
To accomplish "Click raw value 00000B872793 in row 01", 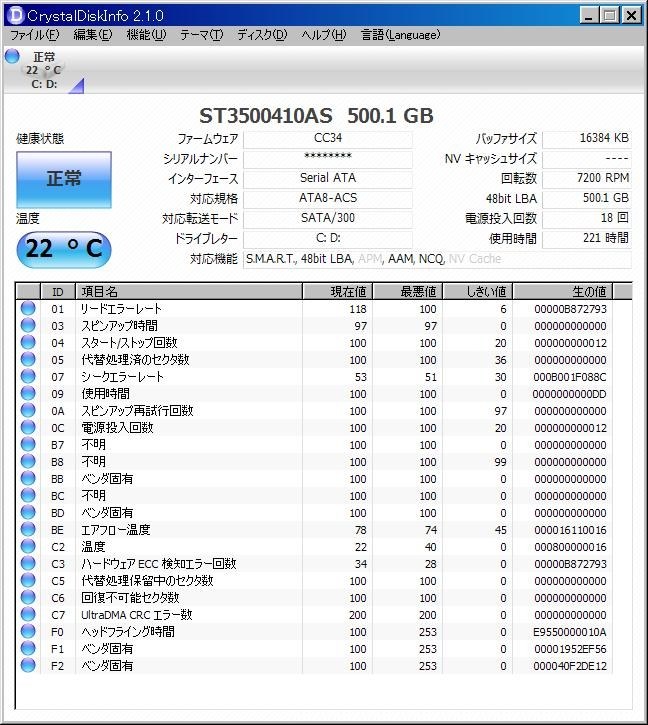I will point(570,309).
